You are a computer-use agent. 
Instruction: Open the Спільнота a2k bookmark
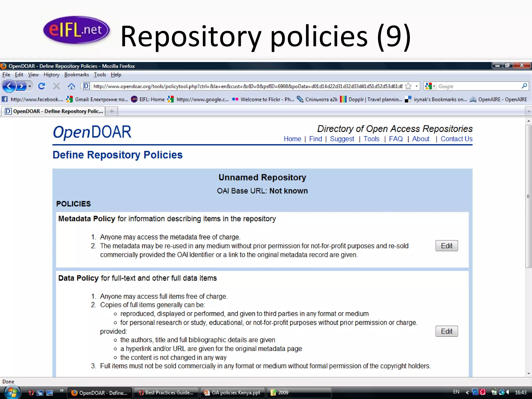coord(317,99)
